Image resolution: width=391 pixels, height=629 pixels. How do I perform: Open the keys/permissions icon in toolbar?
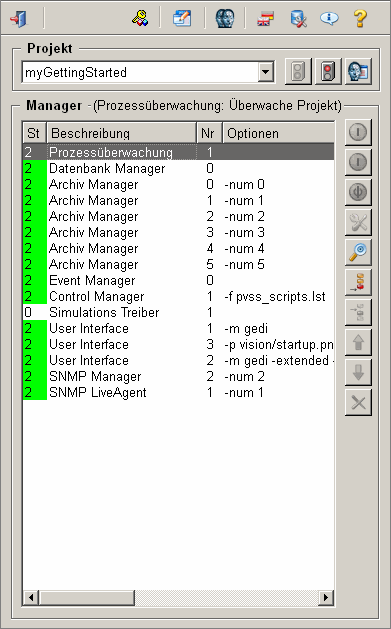point(140,18)
